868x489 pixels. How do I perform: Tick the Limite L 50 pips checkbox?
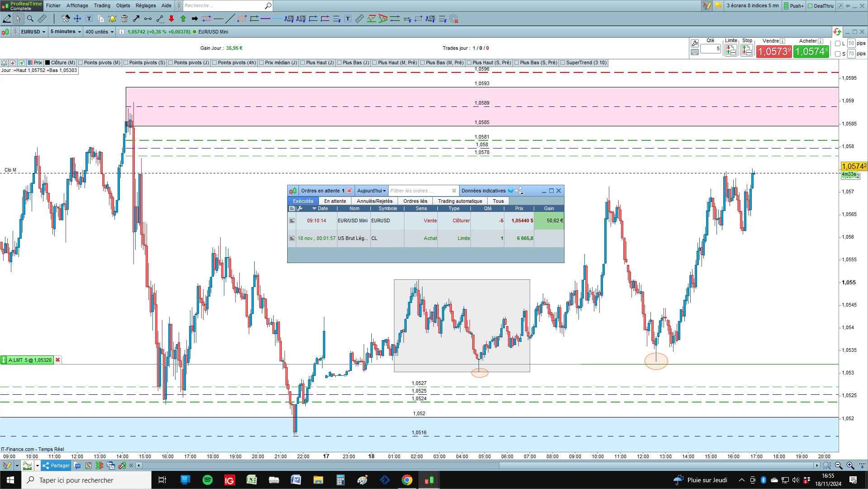838,43
